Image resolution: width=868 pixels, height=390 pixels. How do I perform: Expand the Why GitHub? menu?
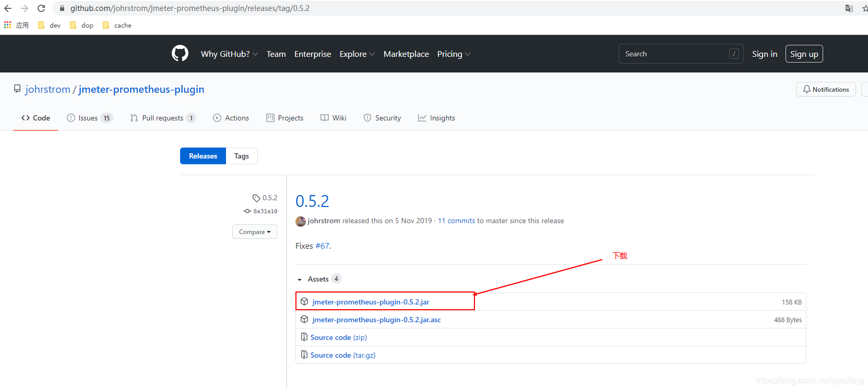click(x=229, y=54)
